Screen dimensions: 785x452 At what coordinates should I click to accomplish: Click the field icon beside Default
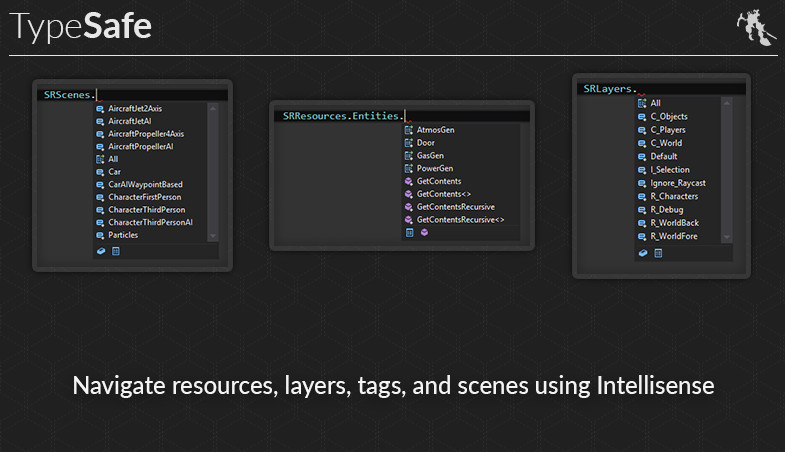click(642, 157)
